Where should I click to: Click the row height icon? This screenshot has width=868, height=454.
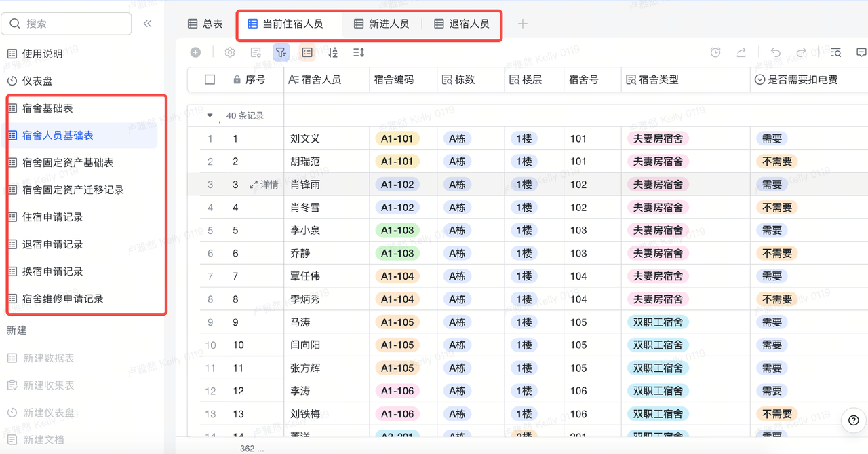pos(359,52)
